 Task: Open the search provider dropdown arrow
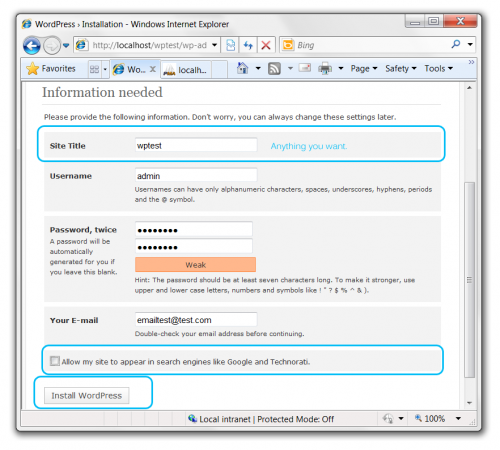pyautogui.click(x=470, y=44)
